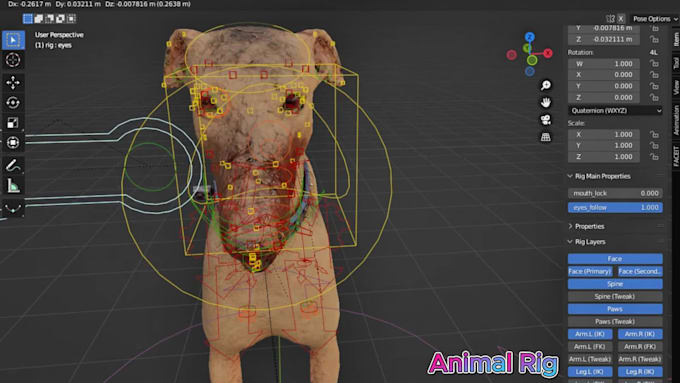This screenshot has height=383, width=680.
Task: Lock the Scale Y value
Action: 654,145
